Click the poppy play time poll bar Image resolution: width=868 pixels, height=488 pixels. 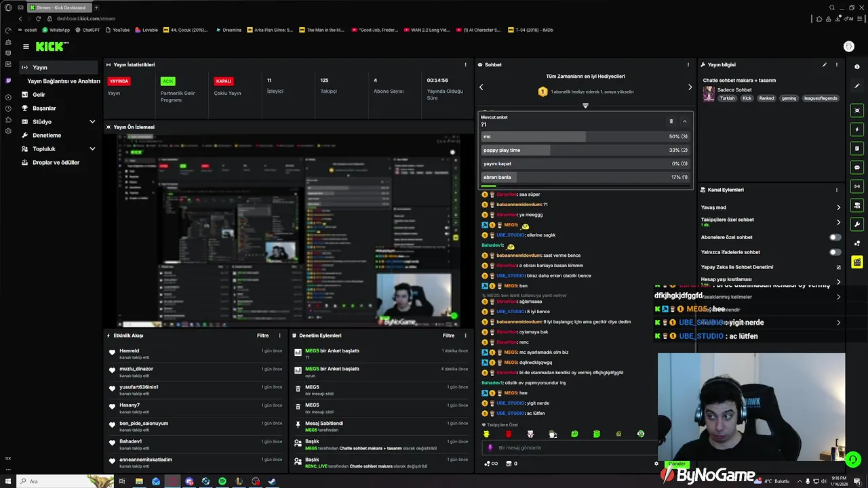(x=585, y=150)
